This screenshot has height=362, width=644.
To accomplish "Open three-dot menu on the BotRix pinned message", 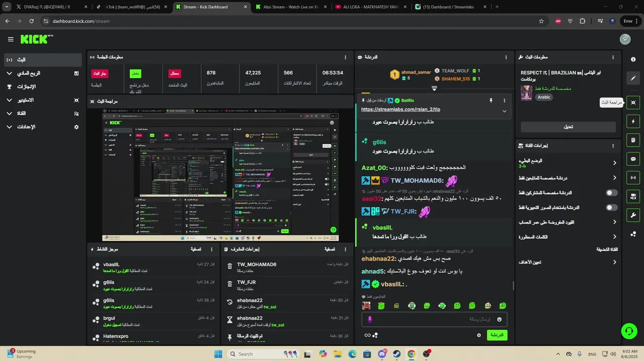I will (504, 101).
